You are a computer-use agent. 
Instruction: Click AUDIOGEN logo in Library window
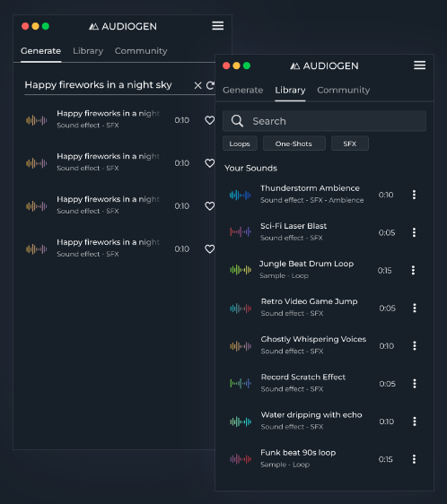324,65
